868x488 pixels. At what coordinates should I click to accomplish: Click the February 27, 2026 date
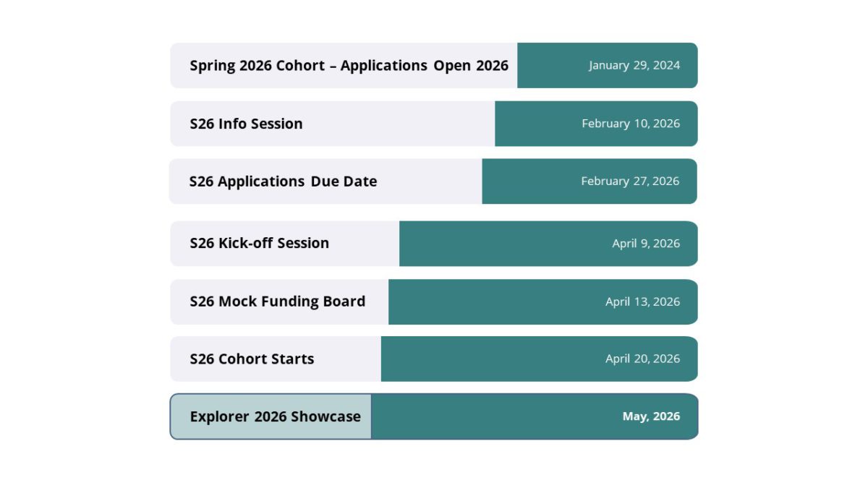click(629, 181)
